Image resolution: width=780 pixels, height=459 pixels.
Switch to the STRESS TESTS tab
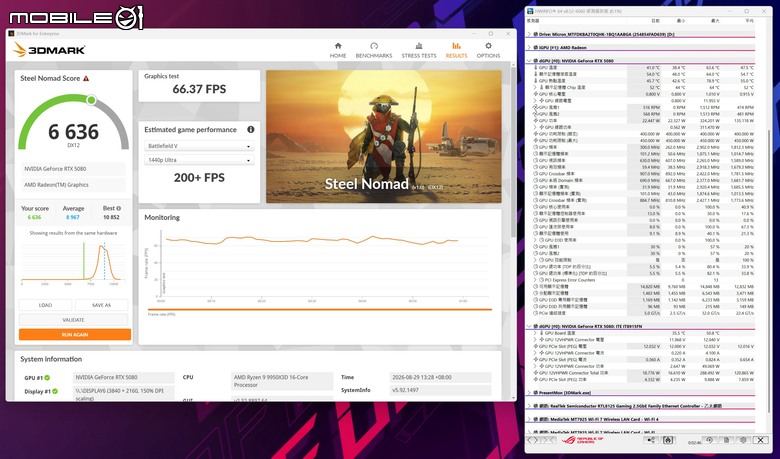(x=419, y=50)
